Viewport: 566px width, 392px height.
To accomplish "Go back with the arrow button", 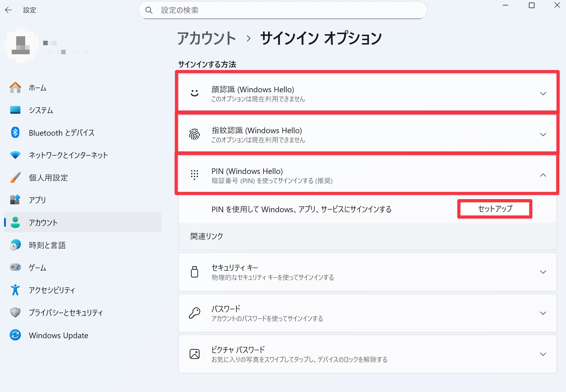I will pyautogui.click(x=8, y=10).
